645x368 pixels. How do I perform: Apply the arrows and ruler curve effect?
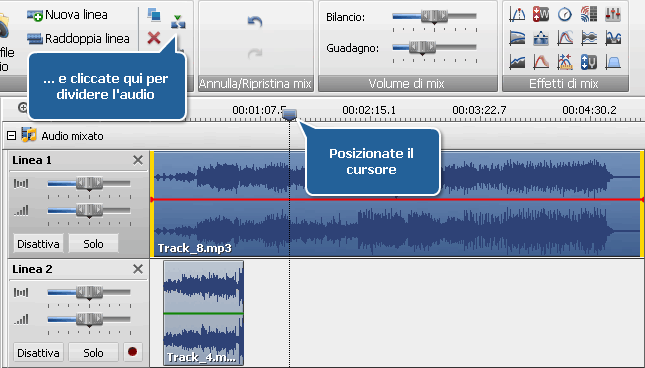point(565,62)
